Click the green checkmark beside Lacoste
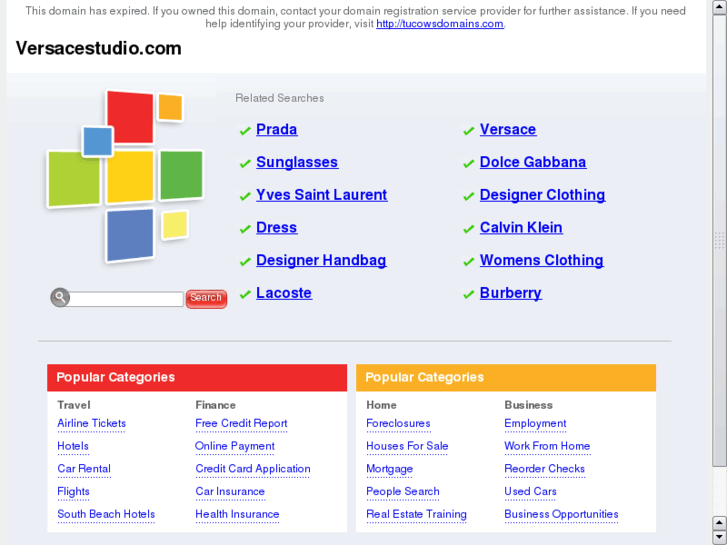 (x=245, y=295)
